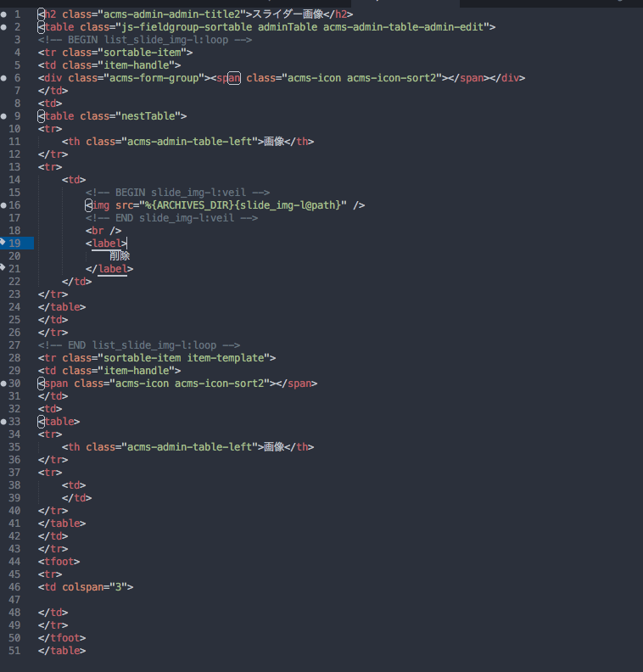Click "acms-icon acms-icon-sort2" on line 6

click(x=361, y=78)
